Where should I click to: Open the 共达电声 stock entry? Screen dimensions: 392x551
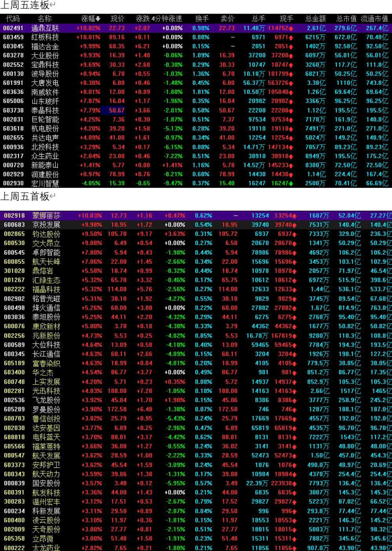[x=45, y=138]
